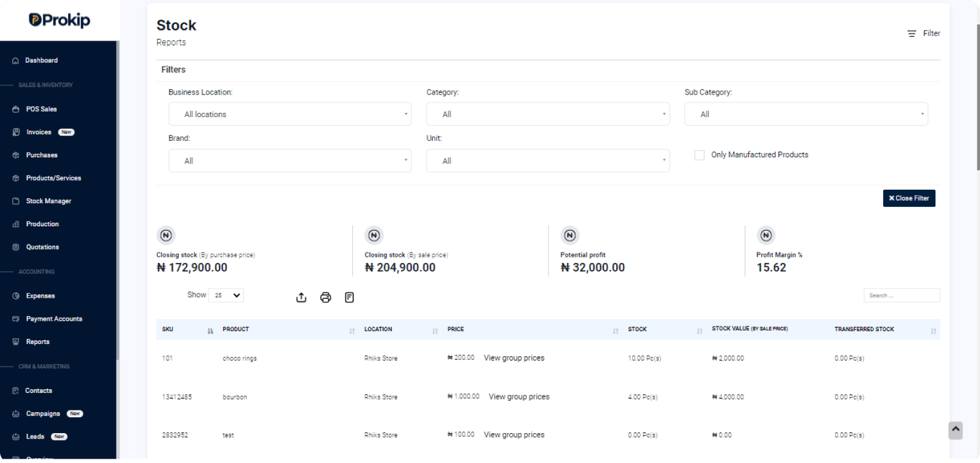The height and width of the screenshot is (463, 980).
Task: Open the Business Location dropdown
Action: pyautogui.click(x=289, y=114)
